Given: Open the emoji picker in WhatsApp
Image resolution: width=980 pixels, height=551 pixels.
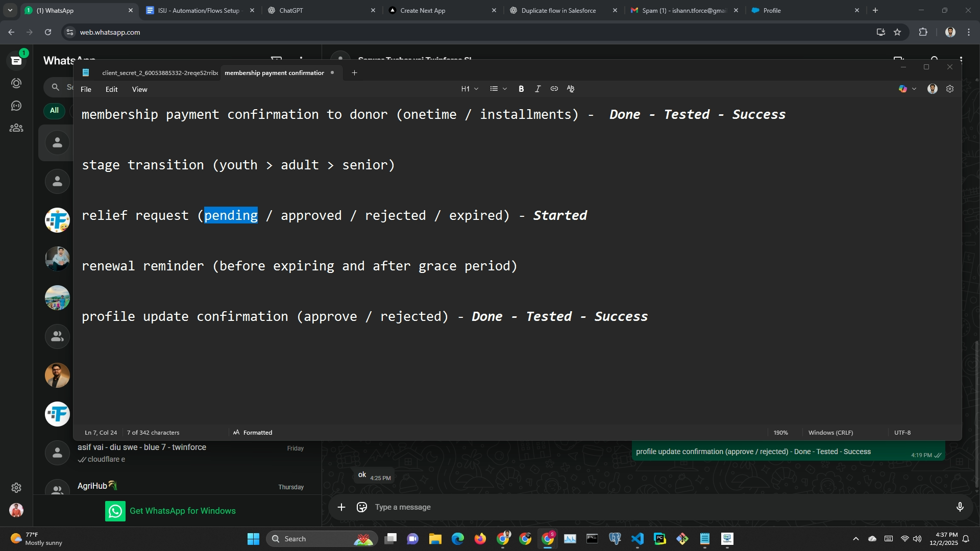Looking at the screenshot, I should pyautogui.click(x=362, y=507).
